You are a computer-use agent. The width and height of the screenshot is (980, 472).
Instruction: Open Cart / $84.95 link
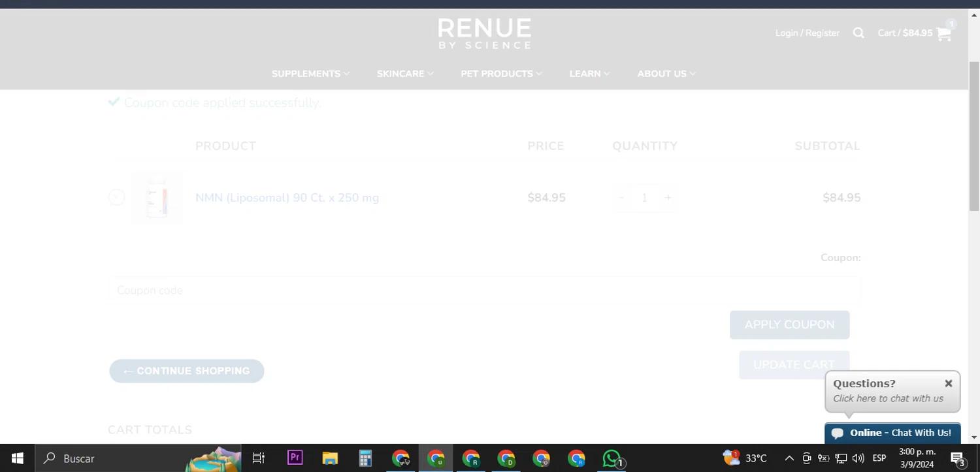(905, 33)
